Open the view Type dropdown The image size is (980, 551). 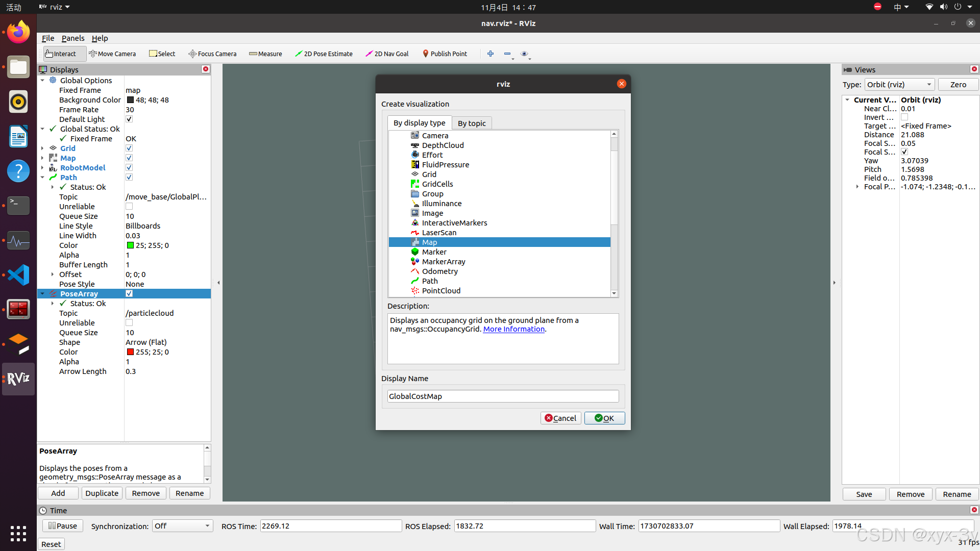tap(899, 85)
